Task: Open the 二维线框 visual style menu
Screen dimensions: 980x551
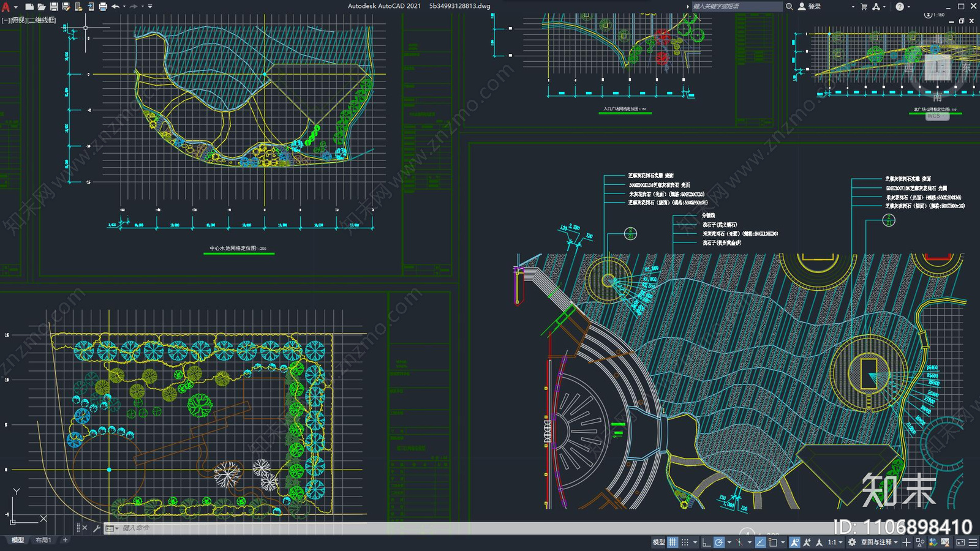Action: [42, 20]
